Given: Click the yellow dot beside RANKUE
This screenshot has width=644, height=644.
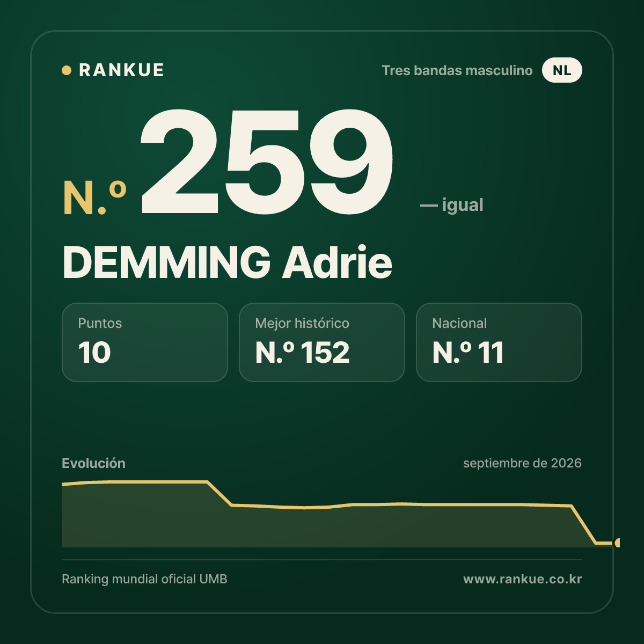Looking at the screenshot, I should point(67,70).
